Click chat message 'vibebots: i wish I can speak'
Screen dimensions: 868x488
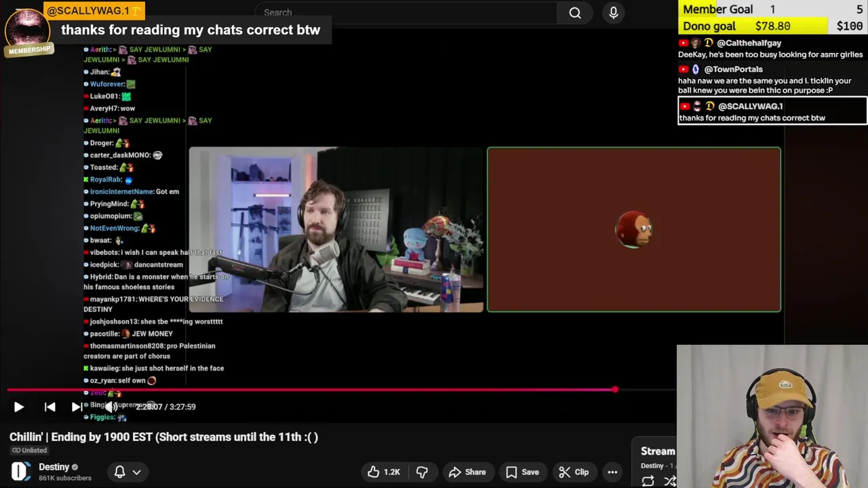[153, 252]
